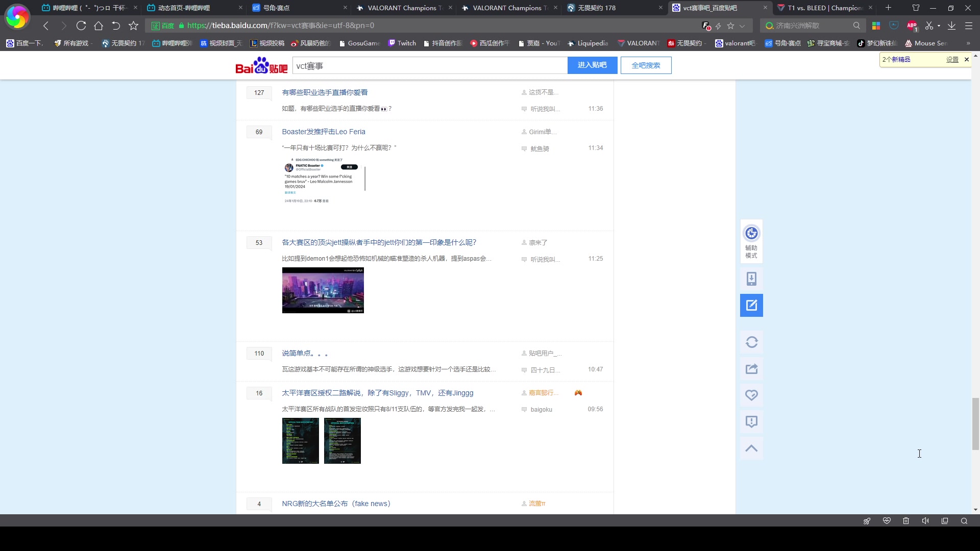Screen dimensions: 980x551
Task: Click the Baidu Tieba logo
Action: 261,65
